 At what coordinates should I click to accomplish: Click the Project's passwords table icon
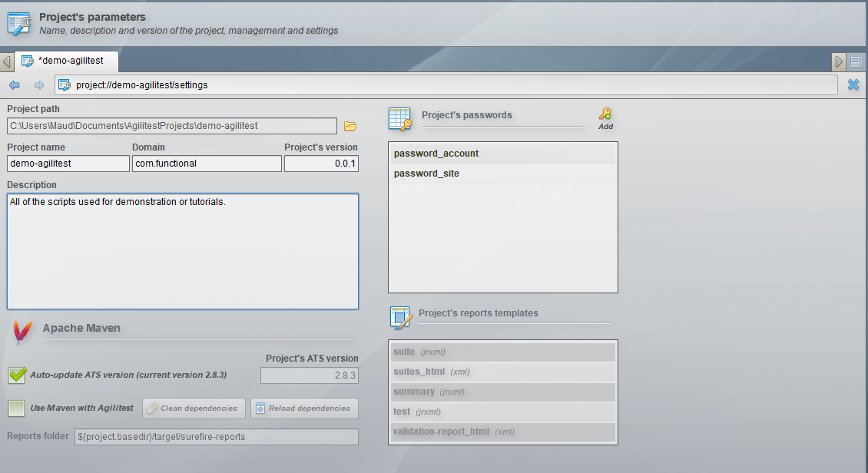point(399,119)
